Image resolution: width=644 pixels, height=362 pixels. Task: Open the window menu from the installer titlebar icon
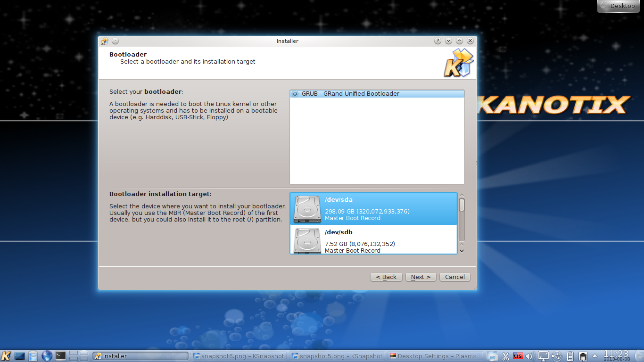click(104, 41)
